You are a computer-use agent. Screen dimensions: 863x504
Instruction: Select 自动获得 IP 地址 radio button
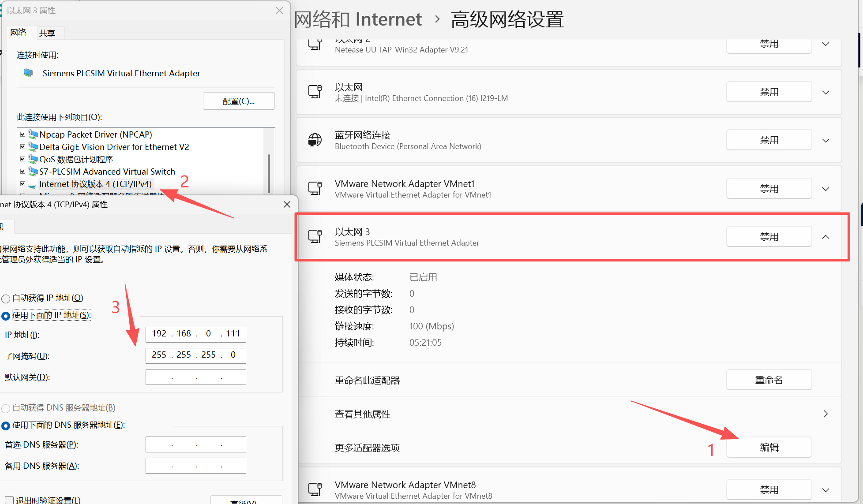[6, 299]
